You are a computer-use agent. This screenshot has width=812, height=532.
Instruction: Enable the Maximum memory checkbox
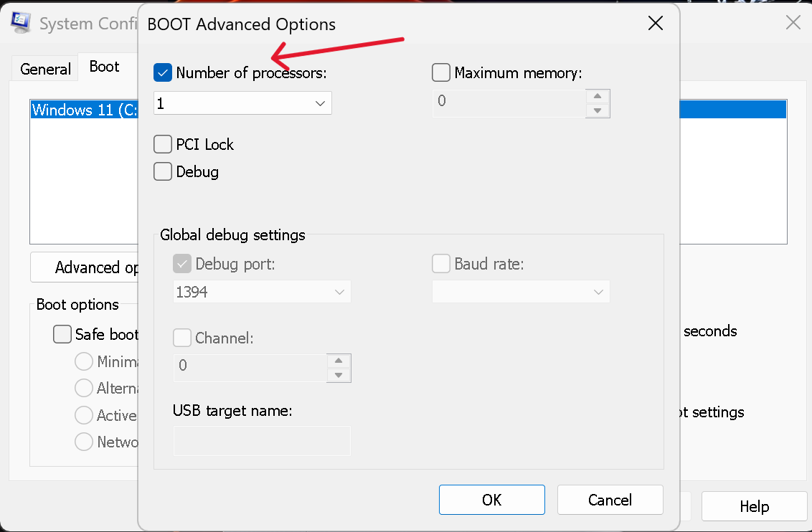click(440, 72)
